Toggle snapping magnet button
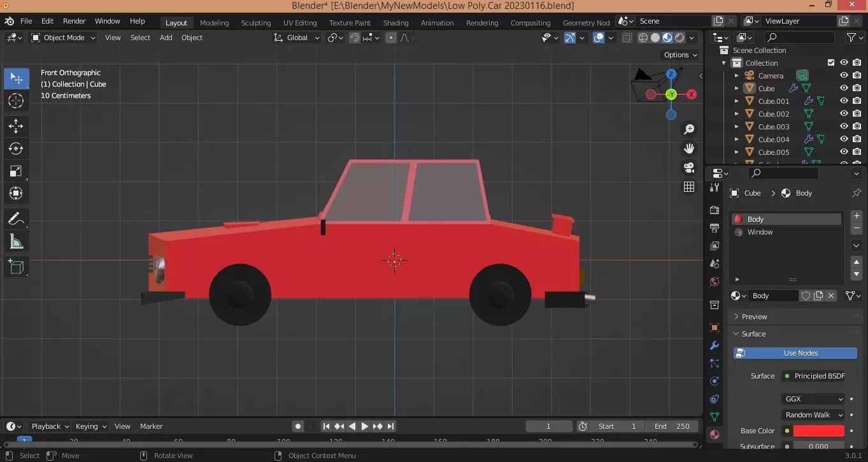The height and width of the screenshot is (462, 868). pyautogui.click(x=355, y=38)
